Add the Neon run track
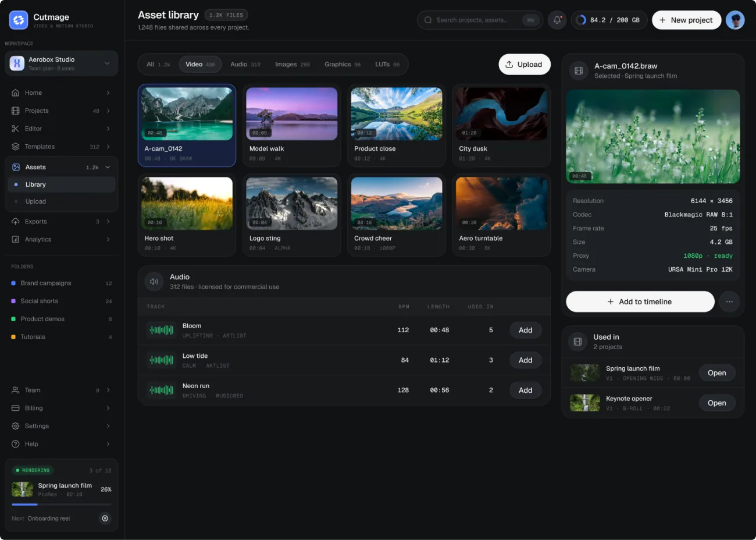This screenshot has height=540, width=756. click(526, 390)
